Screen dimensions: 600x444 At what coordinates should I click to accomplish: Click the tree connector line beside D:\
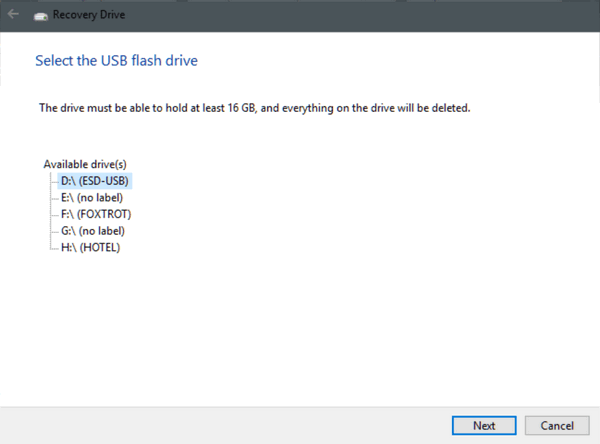tap(54, 181)
